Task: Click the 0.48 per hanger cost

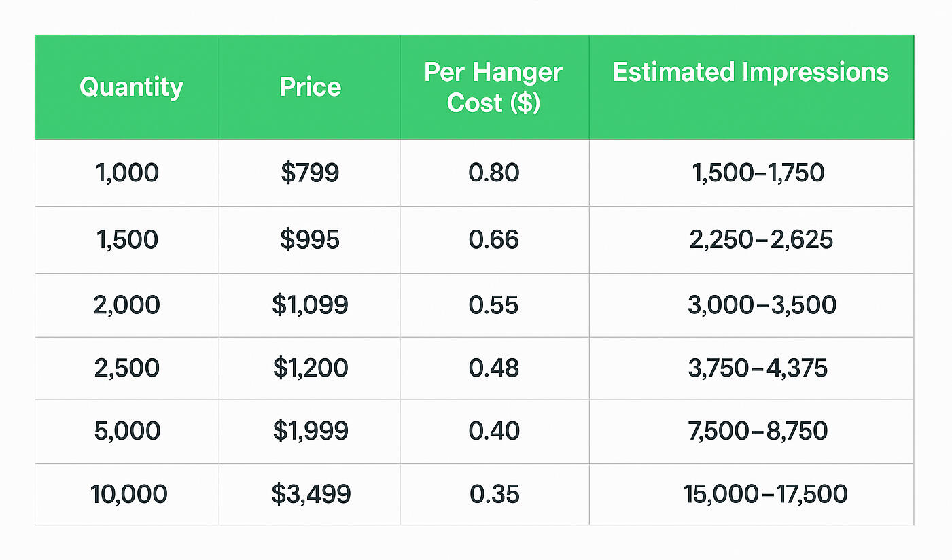Action: coord(494,368)
